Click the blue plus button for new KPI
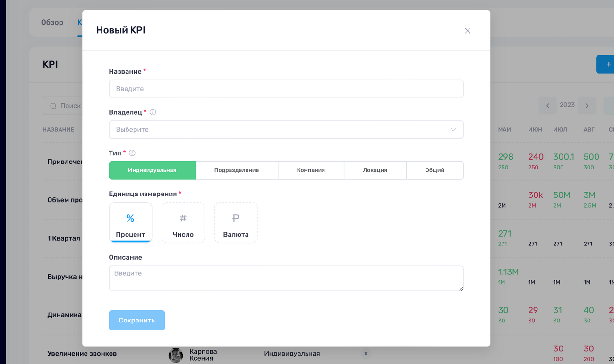Viewport: 614px width, 364px height. (x=608, y=64)
